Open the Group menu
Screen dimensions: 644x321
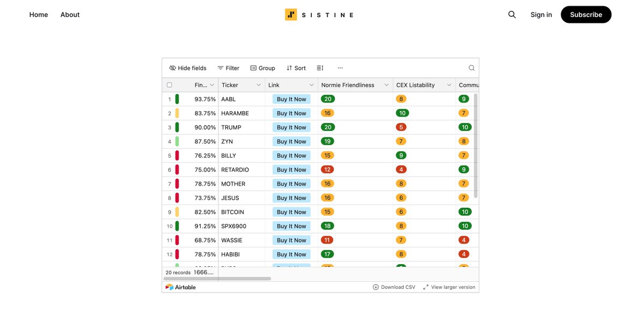tap(262, 68)
